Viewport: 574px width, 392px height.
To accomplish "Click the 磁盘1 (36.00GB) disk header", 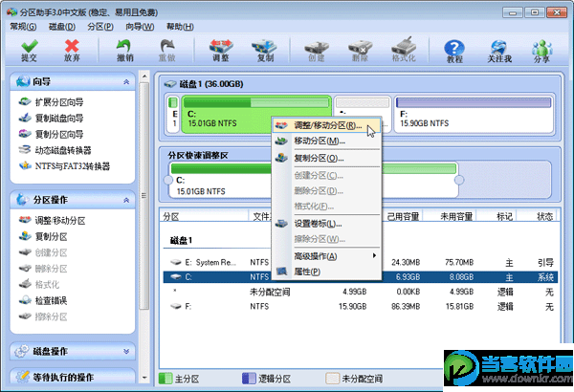I will 204,84.
